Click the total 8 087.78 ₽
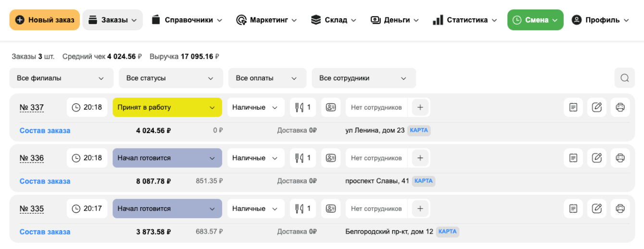 (154, 181)
